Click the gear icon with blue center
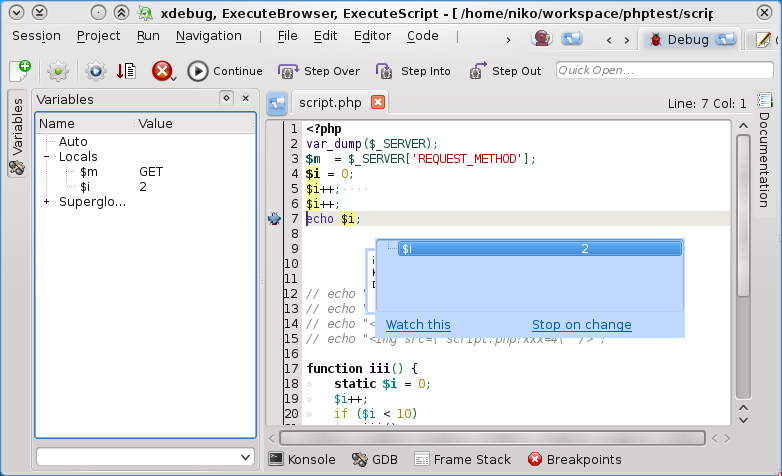This screenshot has width=782, height=476. (95, 71)
